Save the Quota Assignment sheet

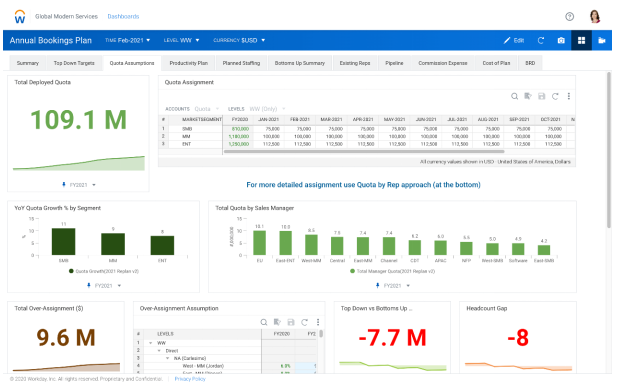(541, 96)
